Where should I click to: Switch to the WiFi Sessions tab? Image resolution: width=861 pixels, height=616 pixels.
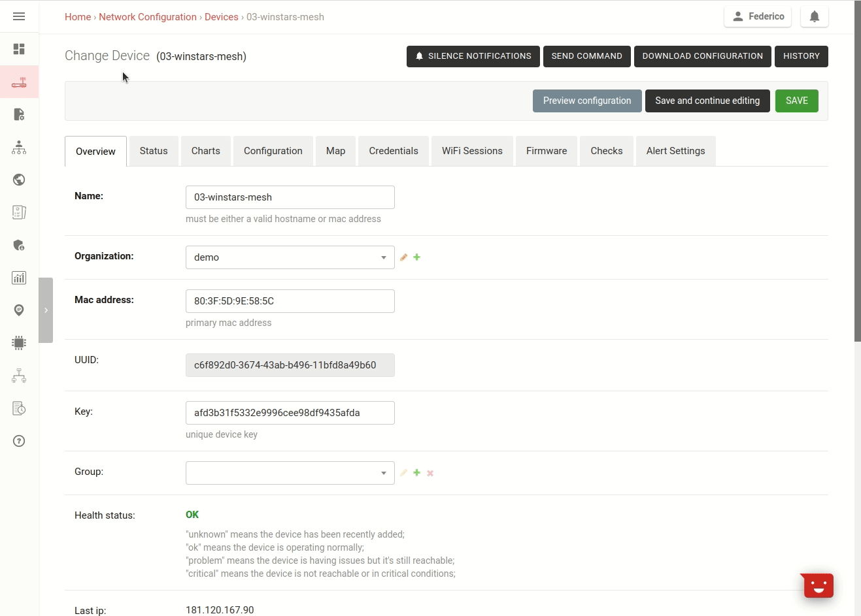point(472,151)
